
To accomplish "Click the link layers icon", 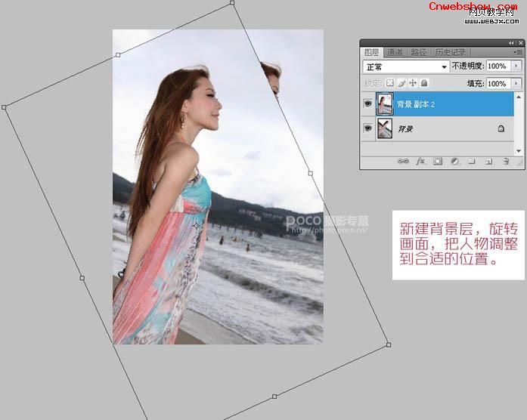I will click(403, 161).
